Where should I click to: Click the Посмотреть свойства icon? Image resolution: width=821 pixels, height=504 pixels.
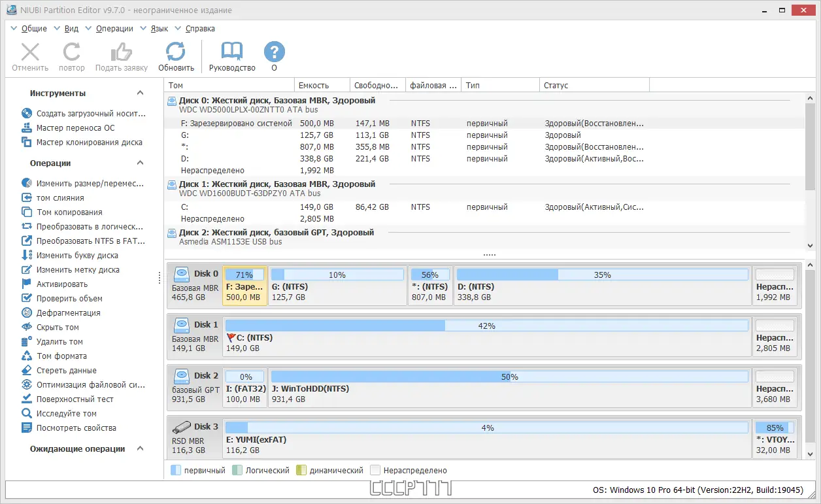tap(27, 428)
